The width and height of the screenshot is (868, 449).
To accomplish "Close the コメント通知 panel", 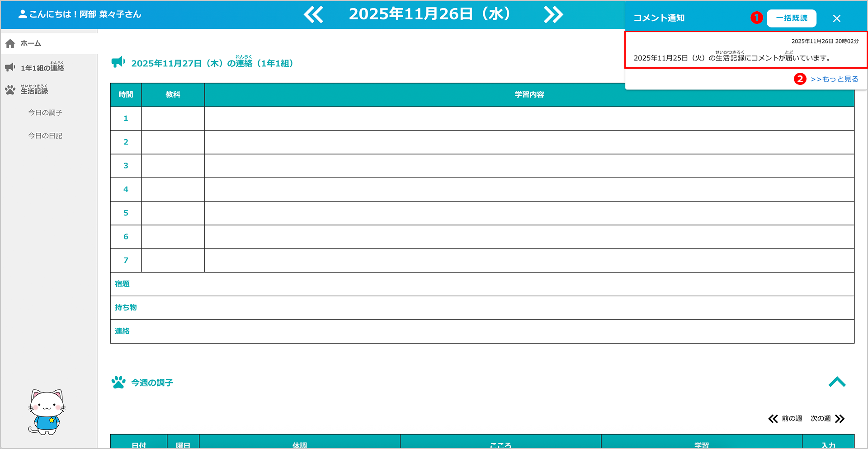I will point(836,19).
